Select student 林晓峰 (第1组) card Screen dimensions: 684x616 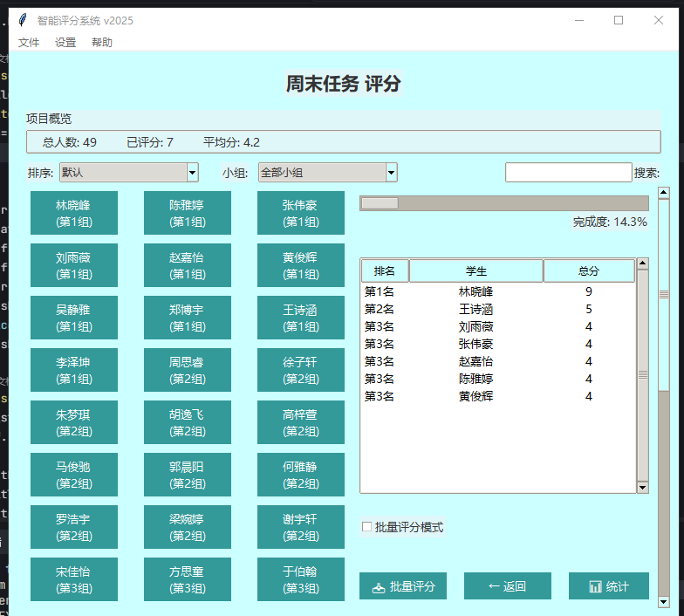pos(74,213)
